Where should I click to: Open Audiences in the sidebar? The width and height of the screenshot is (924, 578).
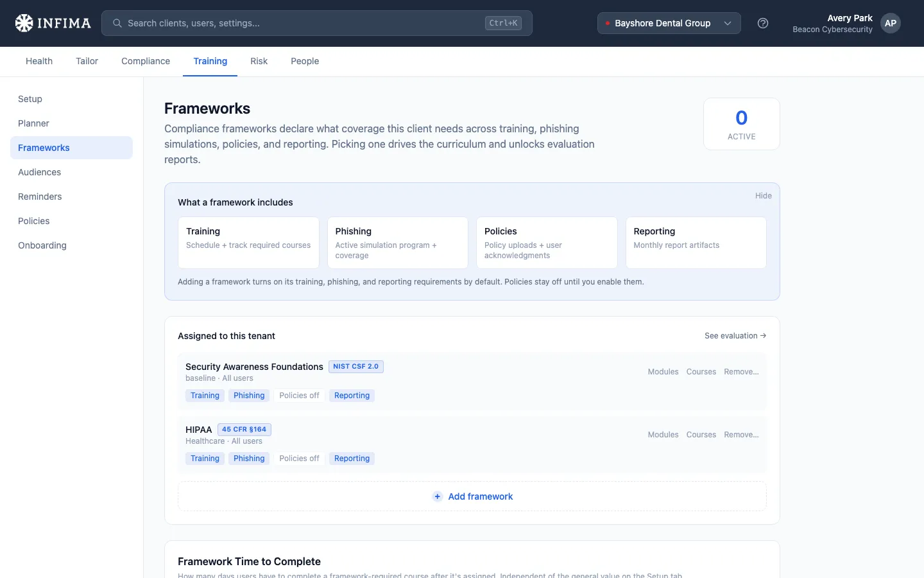(71, 172)
